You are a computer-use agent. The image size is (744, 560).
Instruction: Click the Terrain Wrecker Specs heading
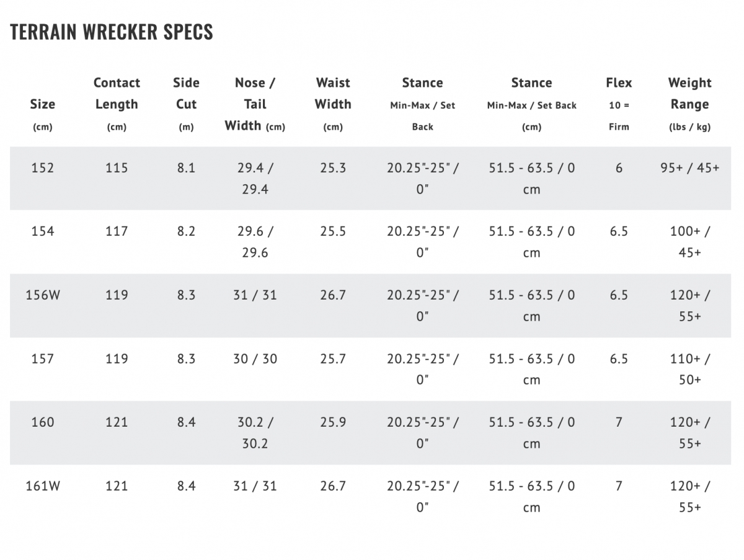[x=112, y=32]
